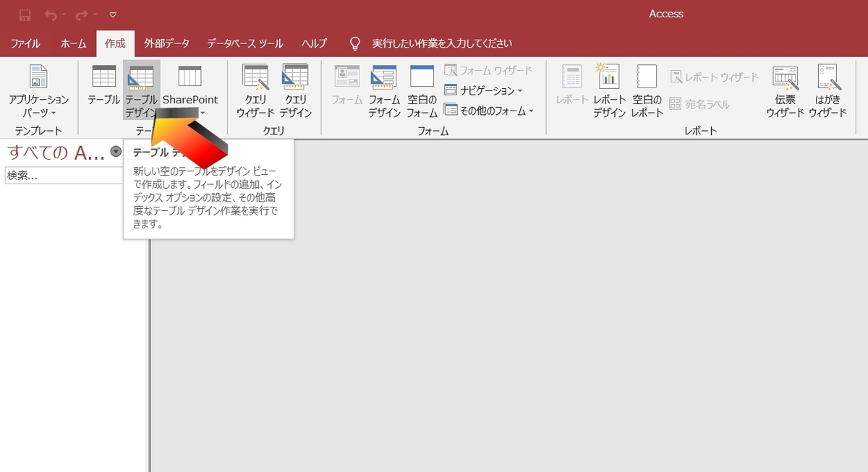Open the SharePoint リスト menu

coord(190,91)
